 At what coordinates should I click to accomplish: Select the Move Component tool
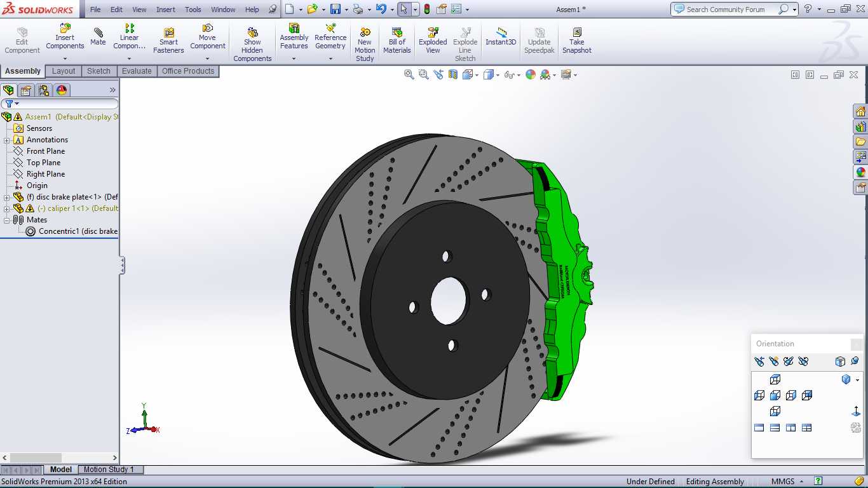click(x=207, y=37)
